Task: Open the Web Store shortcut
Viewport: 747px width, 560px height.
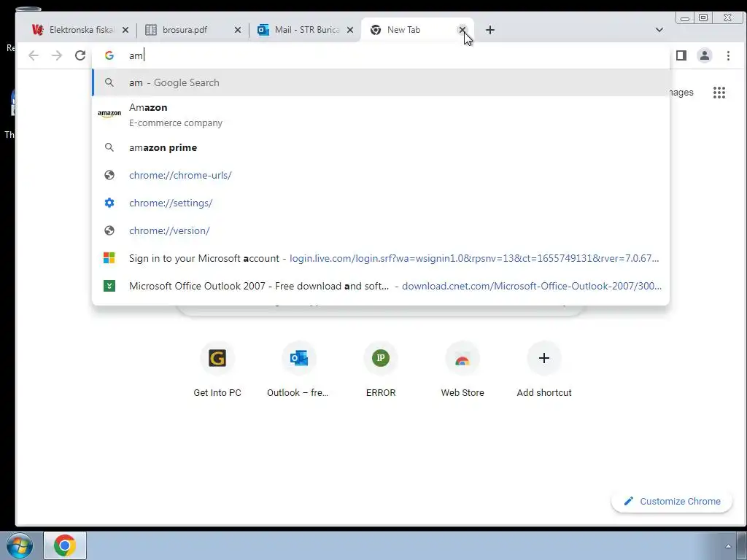Action: click(x=462, y=370)
